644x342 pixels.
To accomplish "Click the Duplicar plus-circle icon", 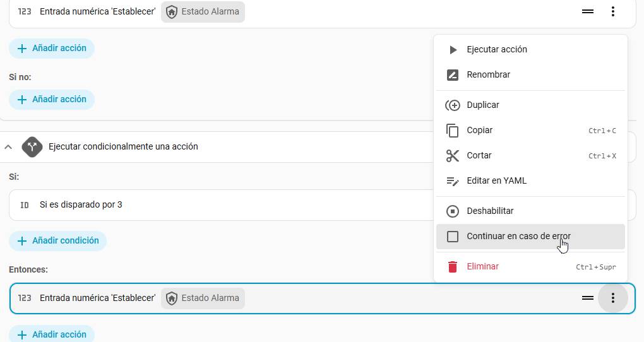I will click(x=453, y=105).
